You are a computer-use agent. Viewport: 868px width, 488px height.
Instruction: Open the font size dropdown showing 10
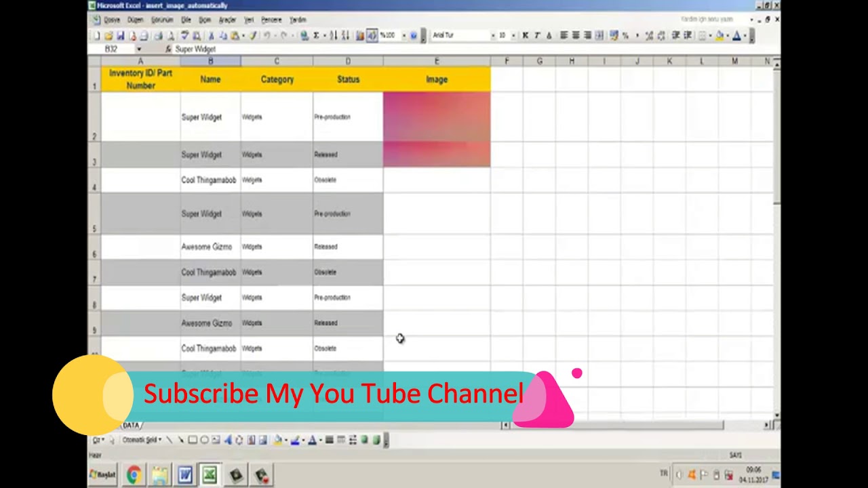tap(513, 35)
